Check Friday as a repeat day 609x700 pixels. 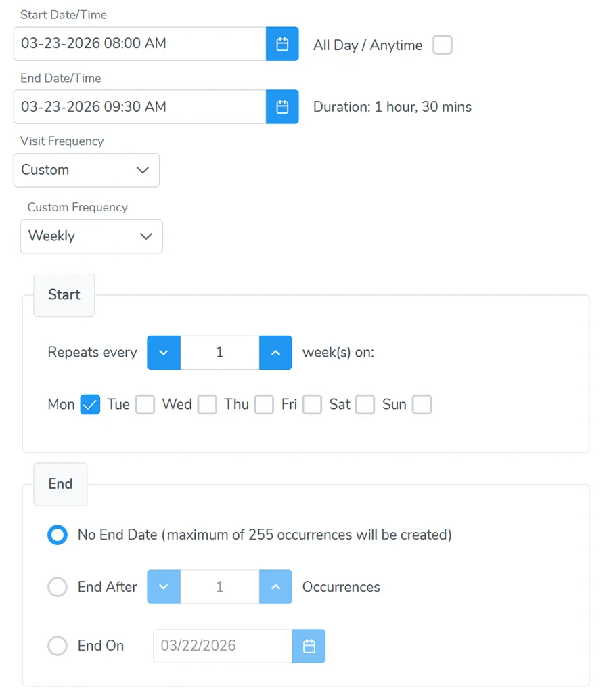312,404
